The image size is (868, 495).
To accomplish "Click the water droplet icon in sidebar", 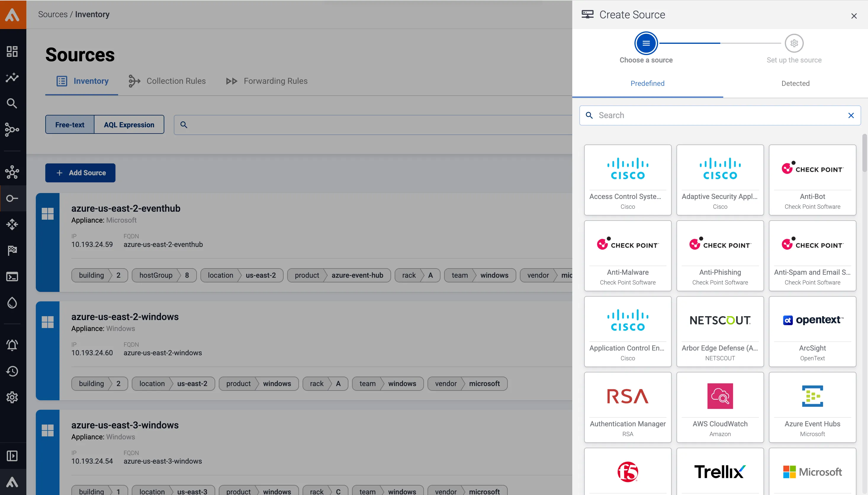I will point(12,303).
